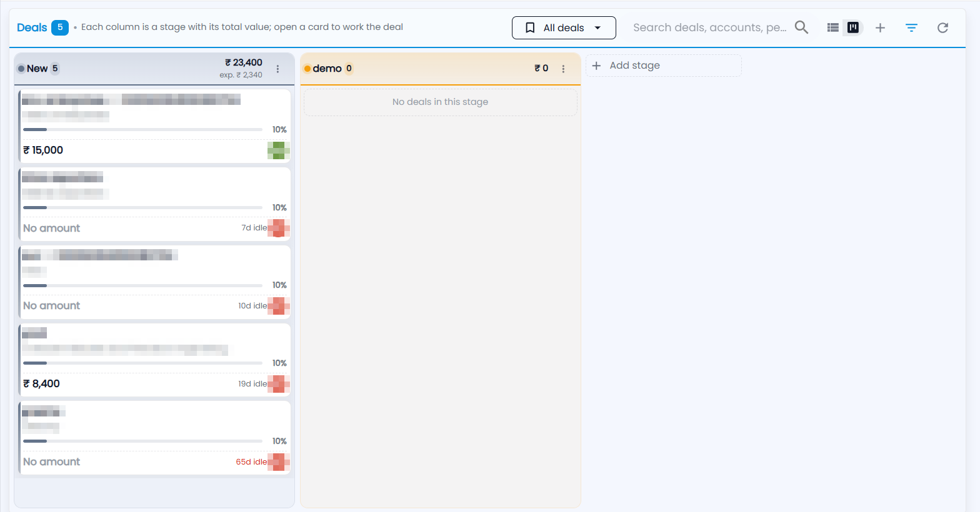Refresh the deals board
This screenshot has height=512, width=980.
point(942,27)
